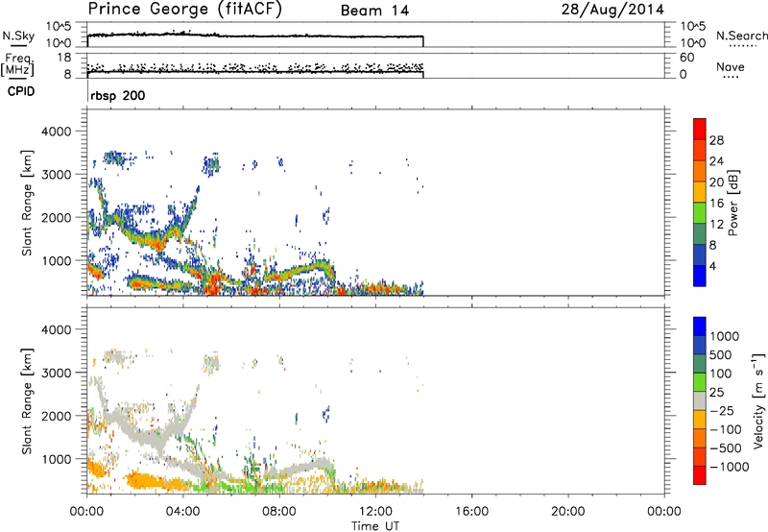Image resolution: width=768 pixels, height=532 pixels.
Task: Click the "4000" tick of the power panel
Action: point(56,132)
